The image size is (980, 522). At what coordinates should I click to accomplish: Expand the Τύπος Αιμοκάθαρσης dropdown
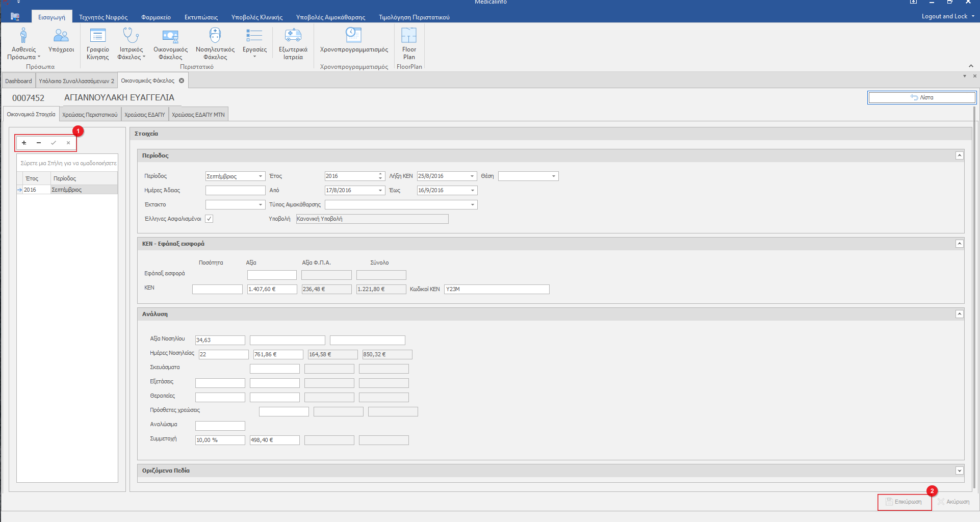click(x=473, y=205)
